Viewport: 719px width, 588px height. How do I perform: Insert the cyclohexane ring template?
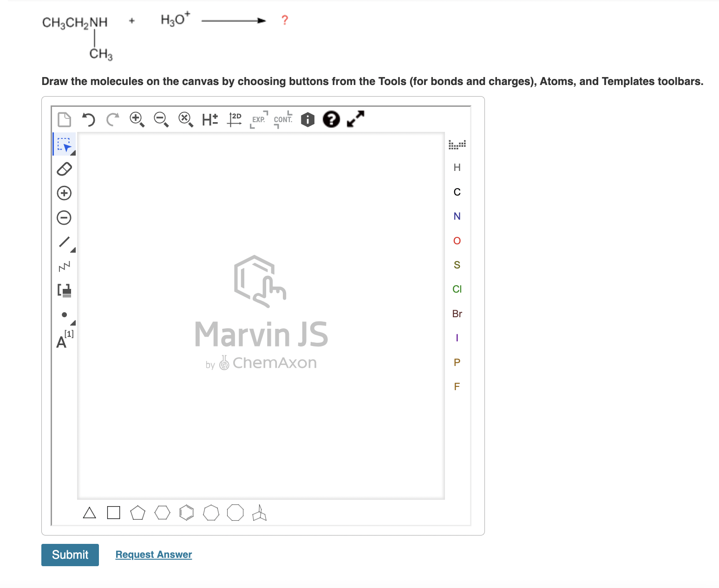[162, 513]
